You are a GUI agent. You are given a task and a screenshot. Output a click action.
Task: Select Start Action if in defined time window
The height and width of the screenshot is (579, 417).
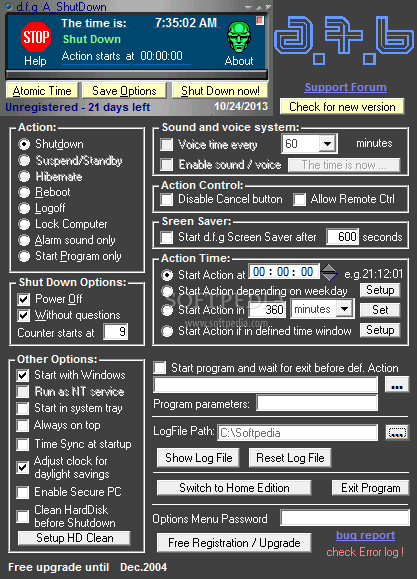point(167,331)
